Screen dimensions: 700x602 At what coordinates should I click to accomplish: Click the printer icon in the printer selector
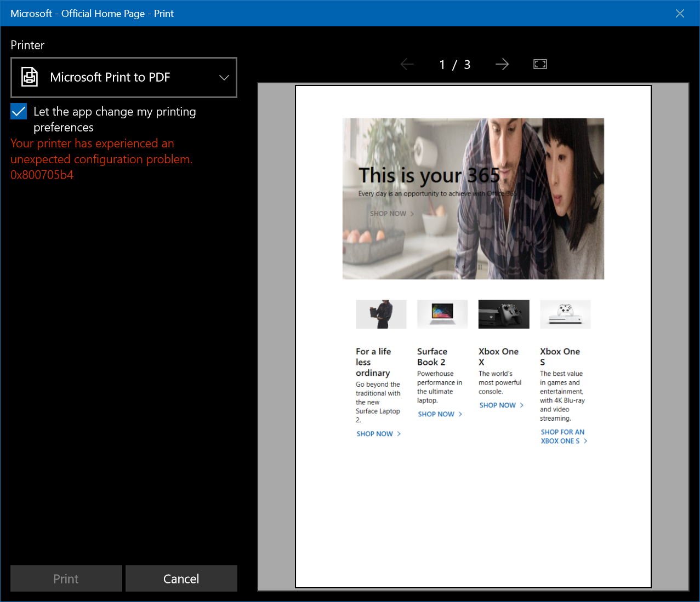(30, 77)
